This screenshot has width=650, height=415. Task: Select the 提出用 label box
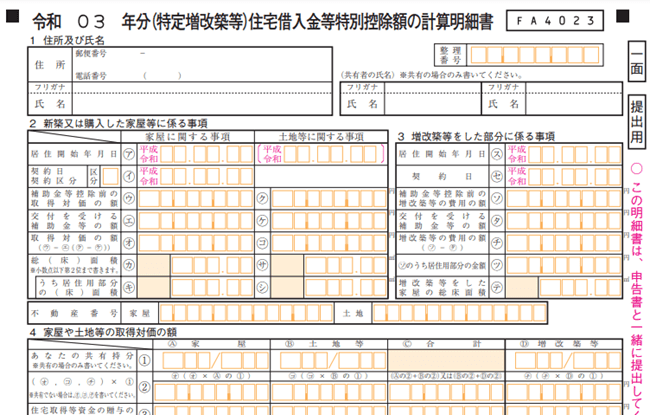pyautogui.click(x=637, y=122)
